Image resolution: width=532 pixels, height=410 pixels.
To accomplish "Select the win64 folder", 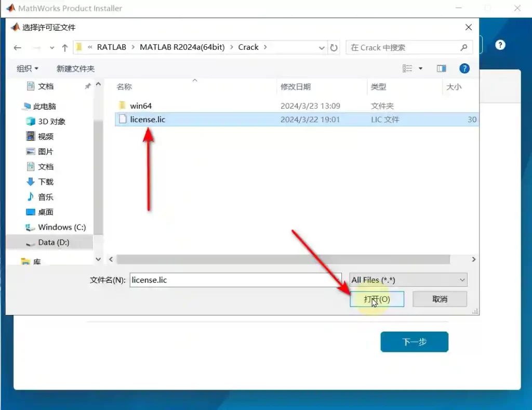I will [x=141, y=106].
